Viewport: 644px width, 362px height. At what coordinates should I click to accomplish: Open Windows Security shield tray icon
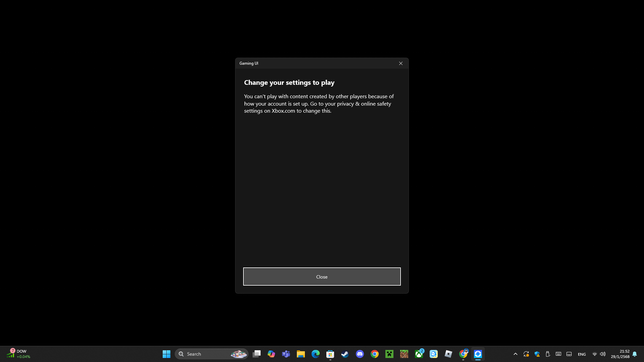click(537, 354)
